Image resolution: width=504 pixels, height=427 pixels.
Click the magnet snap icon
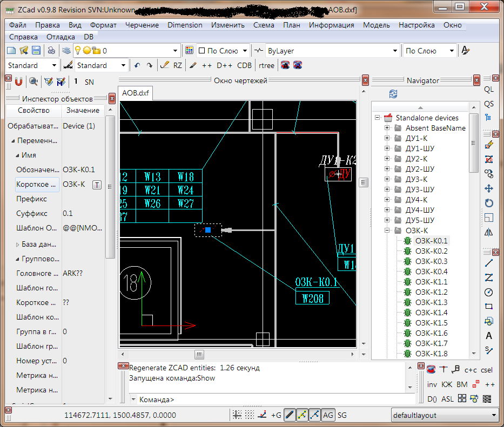[x=18, y=82]
